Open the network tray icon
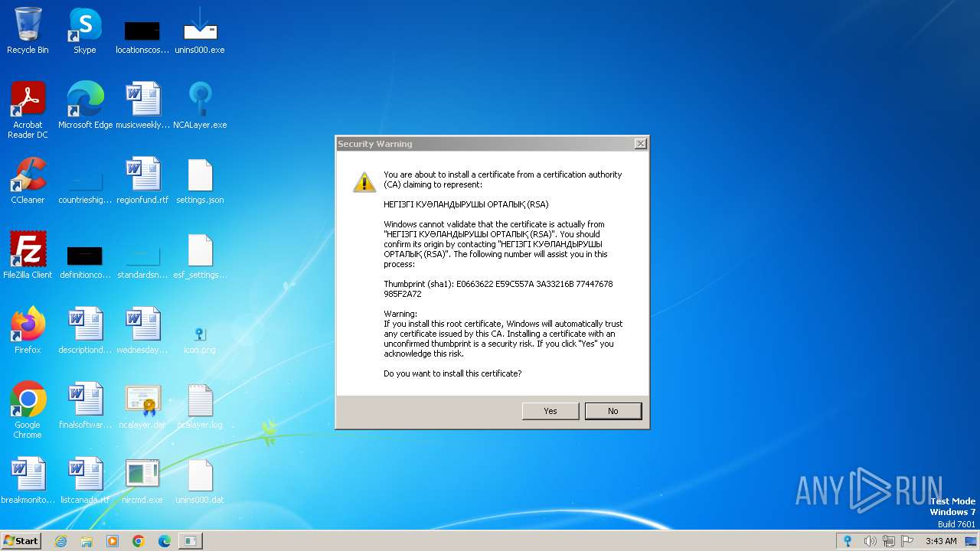This screenshot has width=980, height=551. [x=889, y=541]
